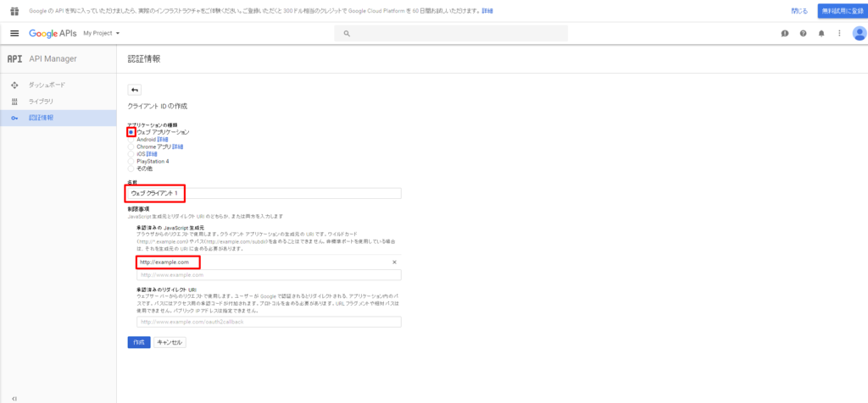Open ライブラリ in the sidebar
This screenshot has height=403, width=868.
click(x=41, y=102)
